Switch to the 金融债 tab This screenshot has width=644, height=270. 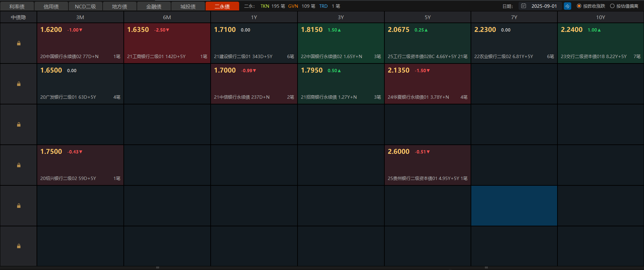point(154,6)
